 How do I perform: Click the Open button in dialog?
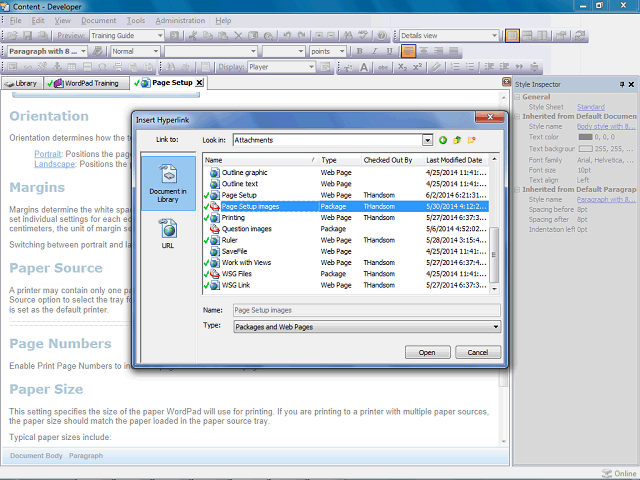tap(427, 352)
